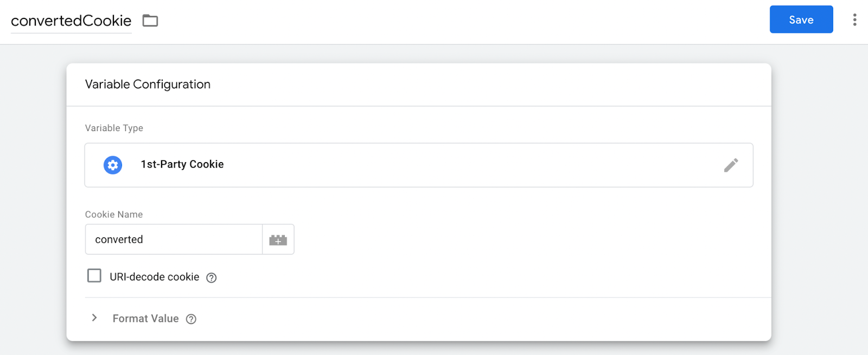Image resolution: width=868 pixels, height=355 pixels.
Task: Open help tooltip for URI-decode cookie
Action: click(212, 277)
